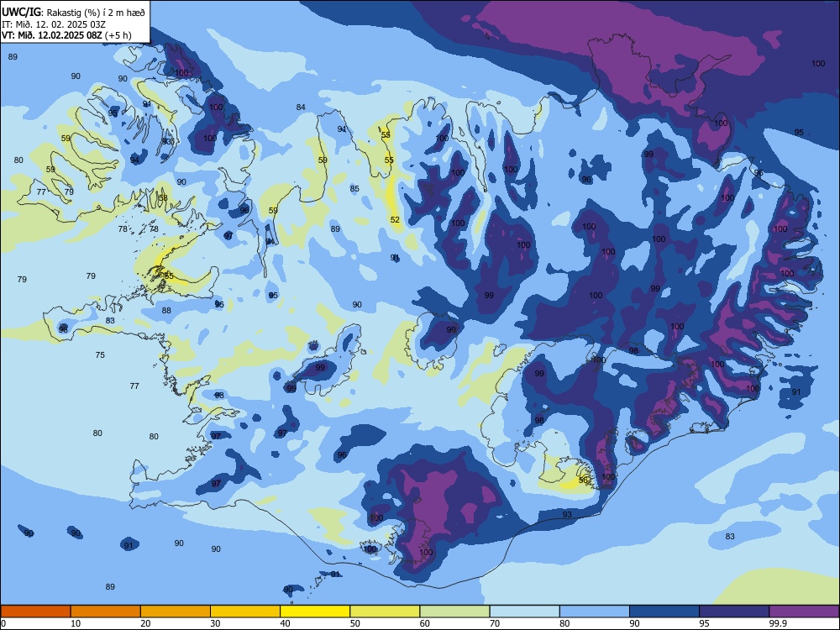
Task: Click the orange 10–20 legend swatch
Action: (106, 612)
